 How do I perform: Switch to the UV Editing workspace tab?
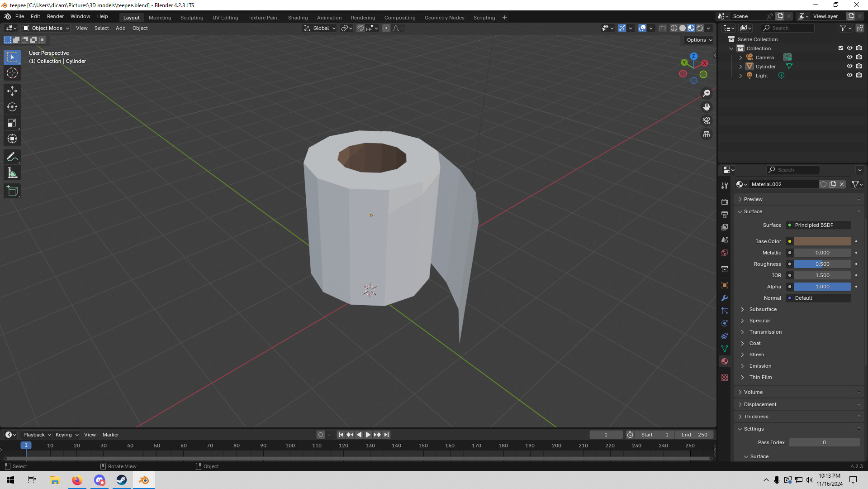(225, 18)
